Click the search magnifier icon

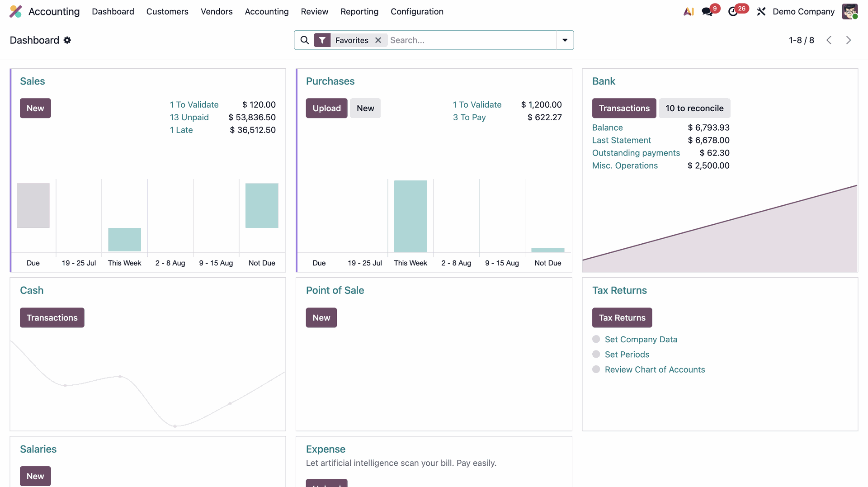tap(305, 40)
